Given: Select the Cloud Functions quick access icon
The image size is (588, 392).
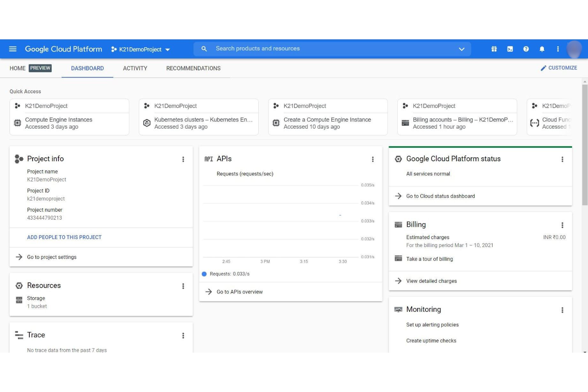Looking at the screenshot, I should (x=535, y=123).
